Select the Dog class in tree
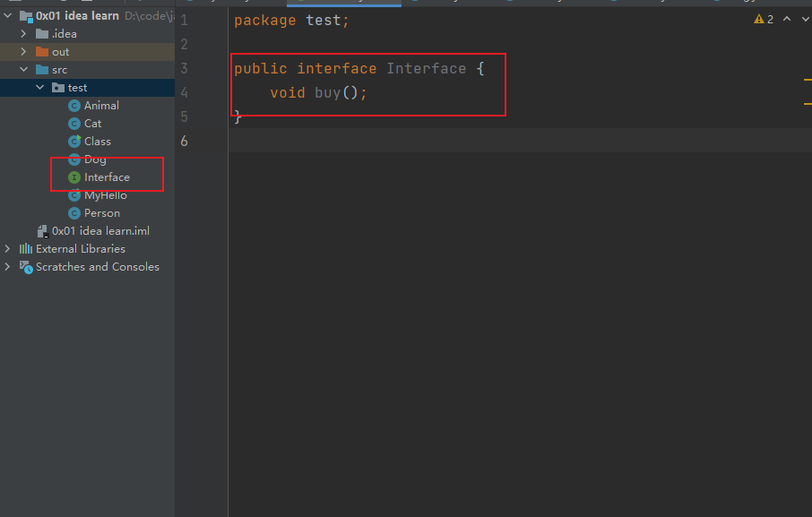 tap(95, 159)
